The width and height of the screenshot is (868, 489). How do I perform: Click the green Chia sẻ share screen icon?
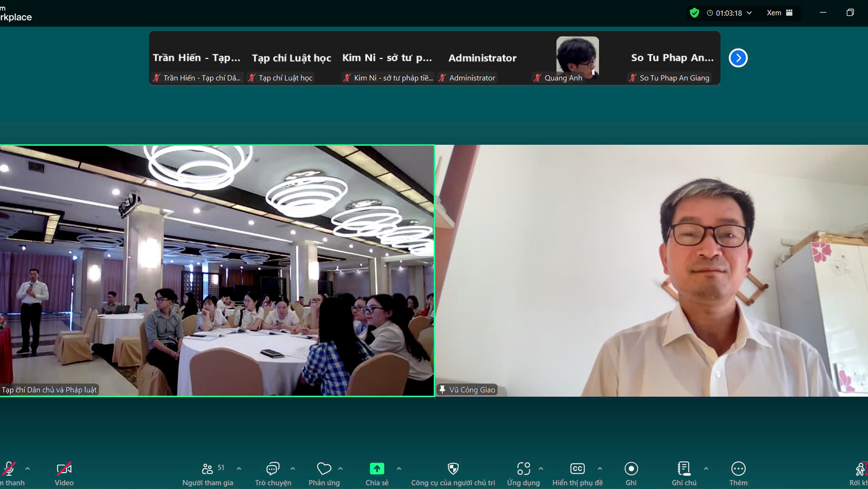[377, 469]
